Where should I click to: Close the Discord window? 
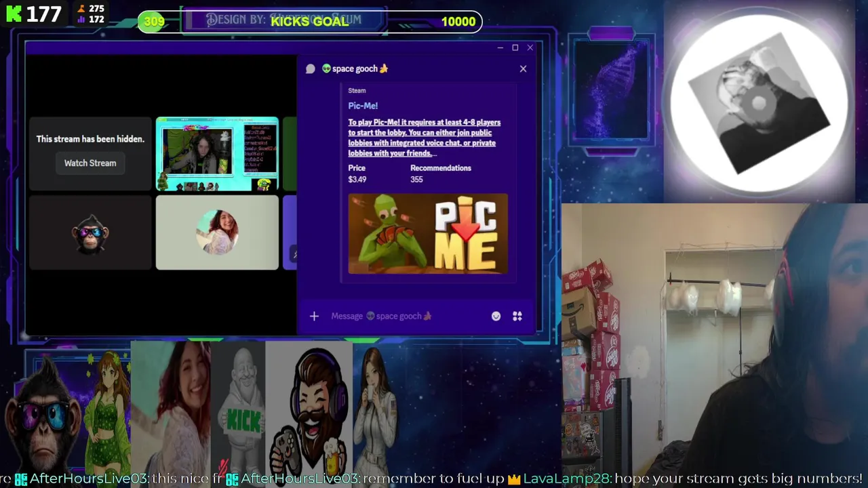(x=530, y=47)
